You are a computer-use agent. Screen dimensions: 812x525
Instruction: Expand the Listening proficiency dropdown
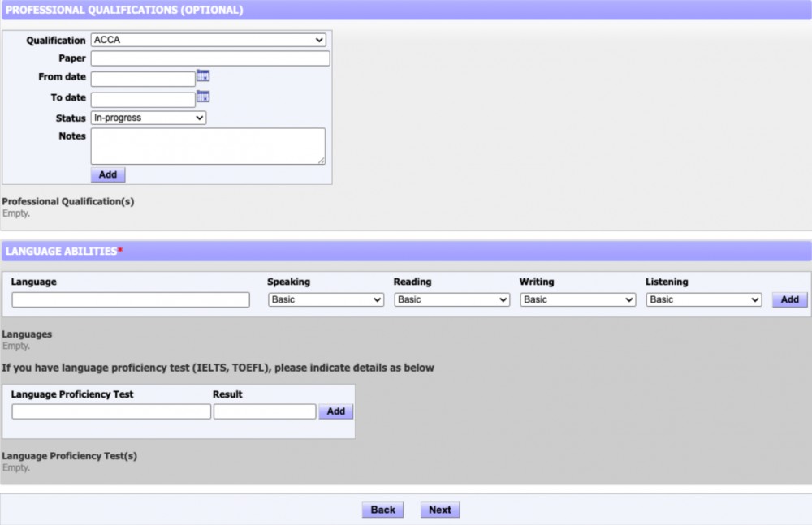(703, 299)
